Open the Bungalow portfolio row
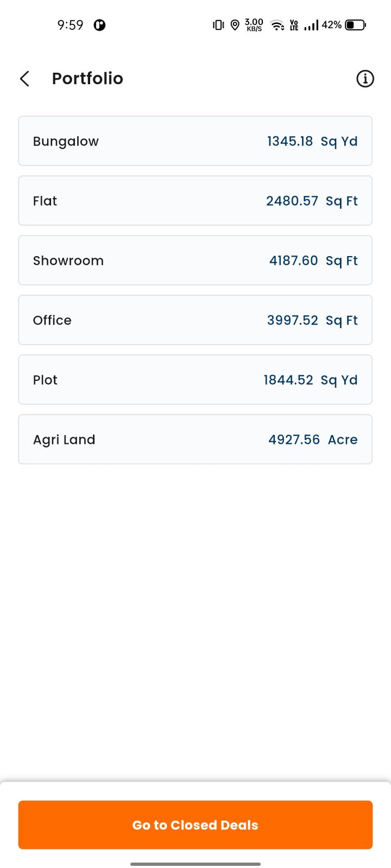This screenshot has height=868, width=391. [x=195, y=141]
